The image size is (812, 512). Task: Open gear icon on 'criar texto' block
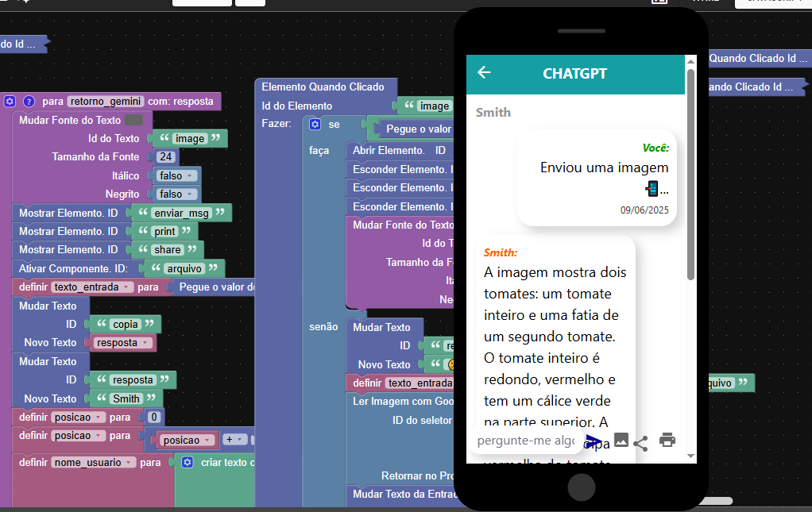[x=188, y=462]
